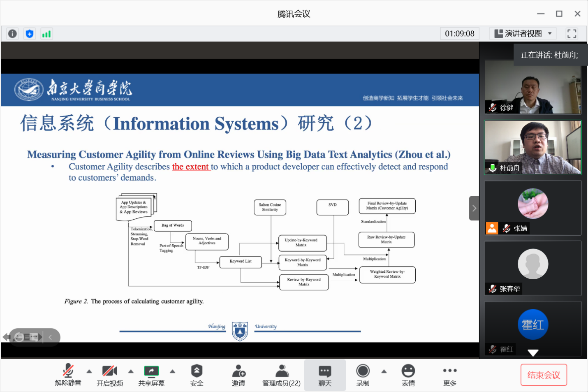Click 张婧's orange host badge icon
The width and height of the screenshot is (588, 392).
tap(492, 228)
